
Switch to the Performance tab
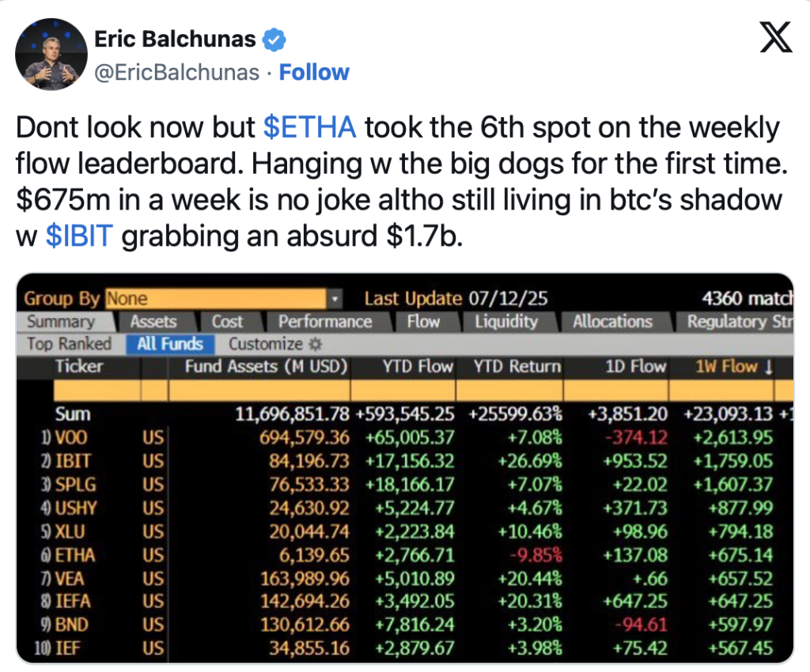(325, 322)
